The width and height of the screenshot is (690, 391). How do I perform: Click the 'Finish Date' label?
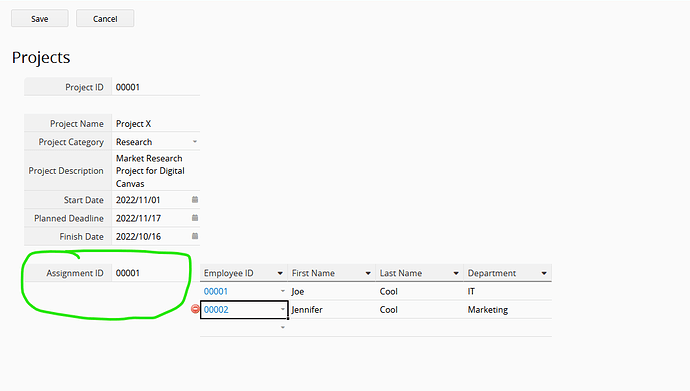click(x=81, y=236)
